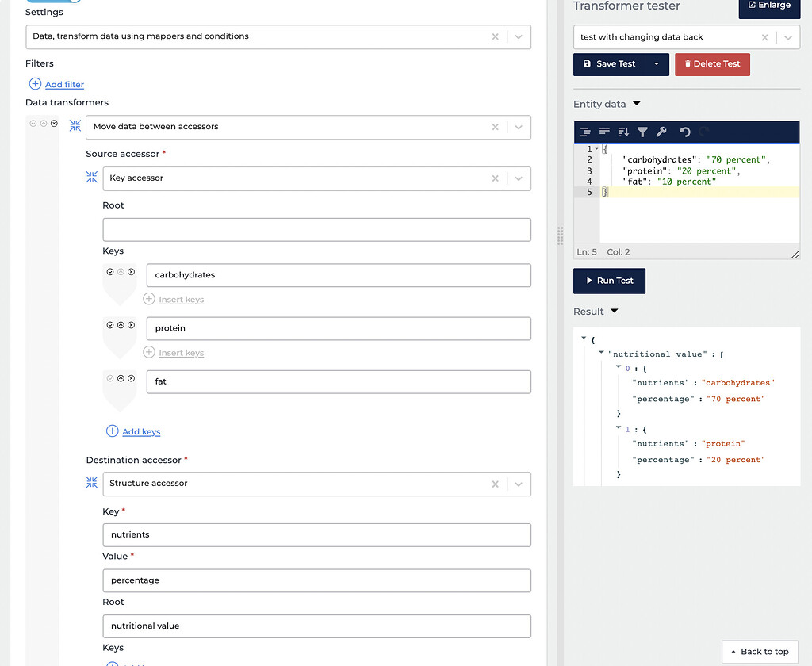Viewport: 812px width, 666px height.
Task: Click the protein key input field
Action: click(x=339, y=329)
